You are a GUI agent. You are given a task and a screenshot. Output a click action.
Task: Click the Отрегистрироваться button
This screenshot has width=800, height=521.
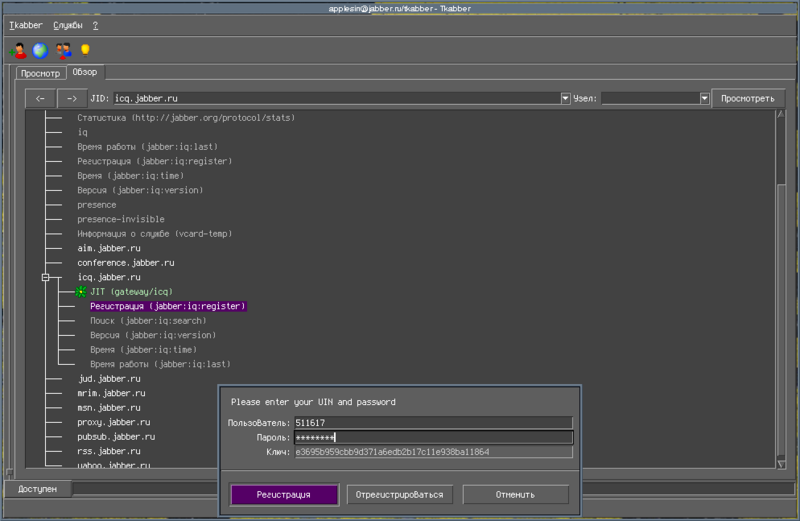pos(401,494)
